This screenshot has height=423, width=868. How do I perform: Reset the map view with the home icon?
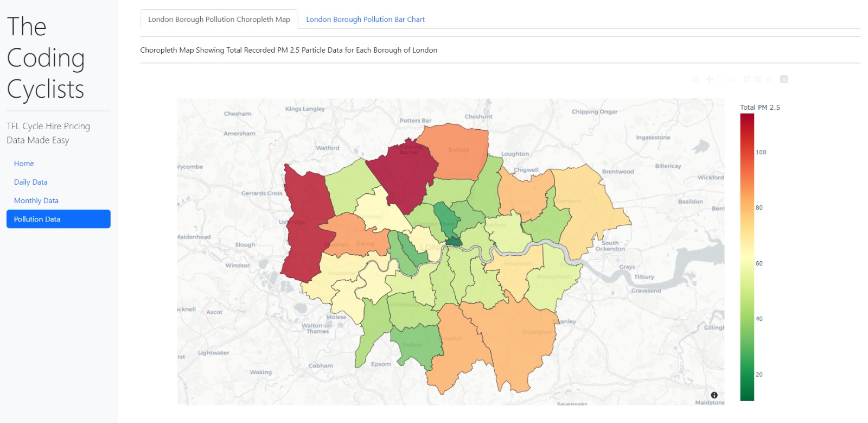pyautogui.click(x=769, y=79)
